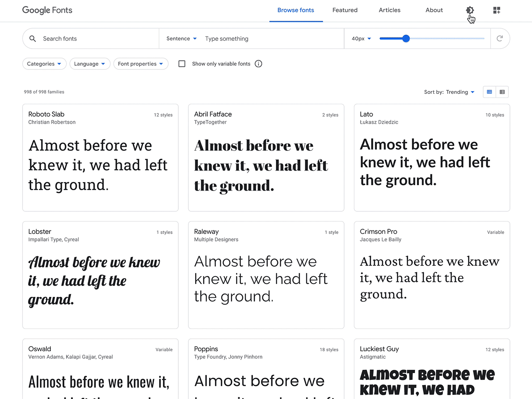
Task: Enable Show only variable fonts
Action: coord(182,64)
